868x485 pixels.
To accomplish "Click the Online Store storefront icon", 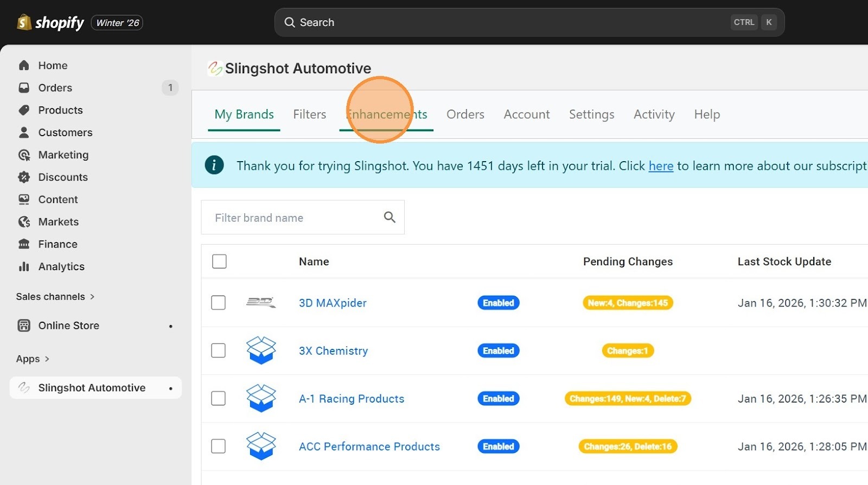I will [x=24, y=326].
